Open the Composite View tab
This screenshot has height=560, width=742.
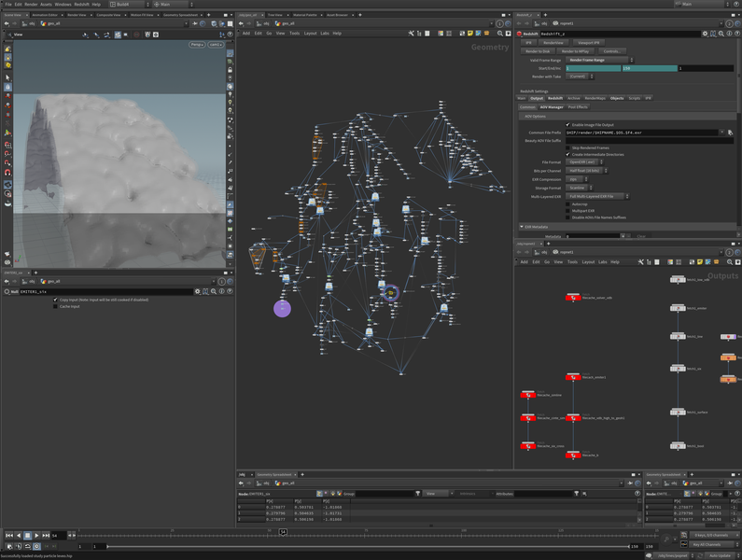108,15
